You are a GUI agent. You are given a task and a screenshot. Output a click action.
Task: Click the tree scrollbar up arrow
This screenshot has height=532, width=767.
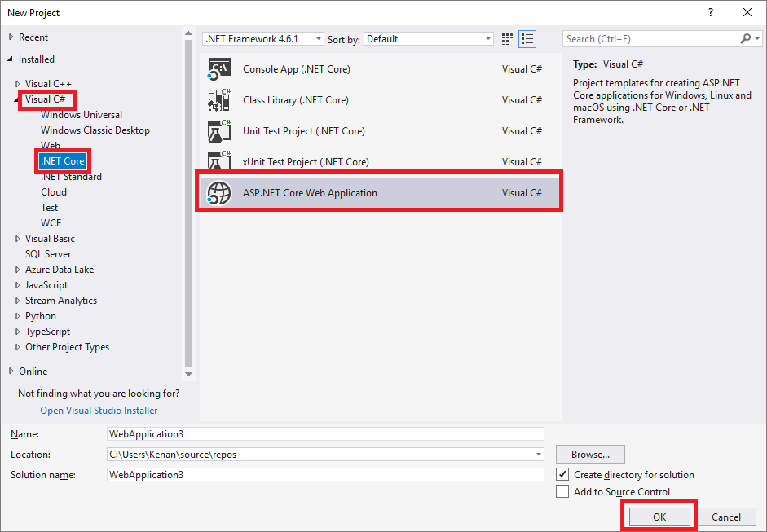tap(188, 33)
